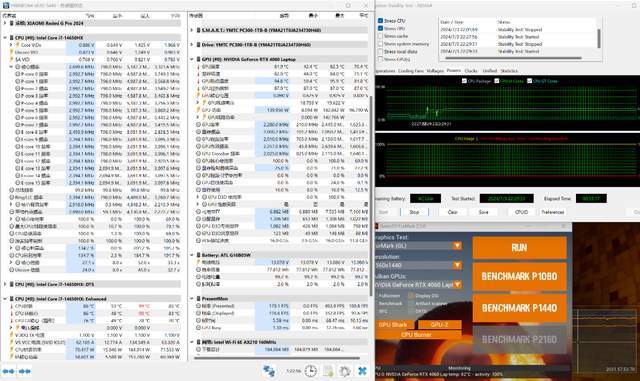Open the Statistics tab
The height and width of the screenshot is (381, 640).
tap(509, 71)
